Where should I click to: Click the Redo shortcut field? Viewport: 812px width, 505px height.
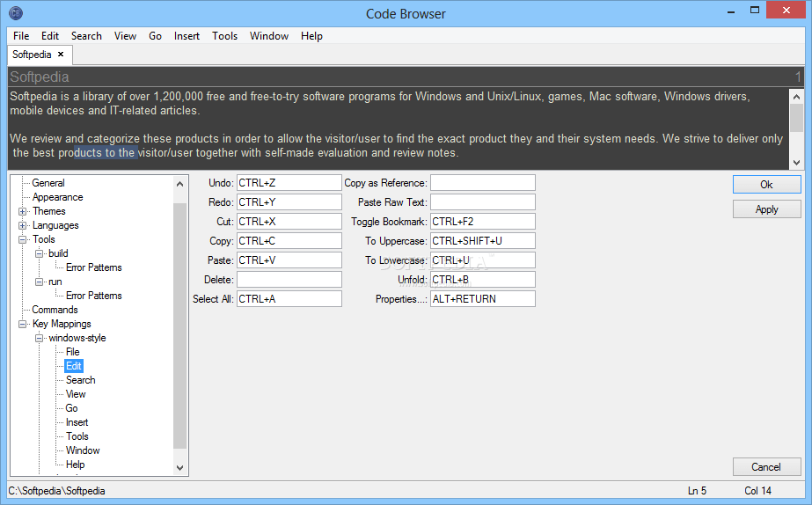tap(289, 202)
